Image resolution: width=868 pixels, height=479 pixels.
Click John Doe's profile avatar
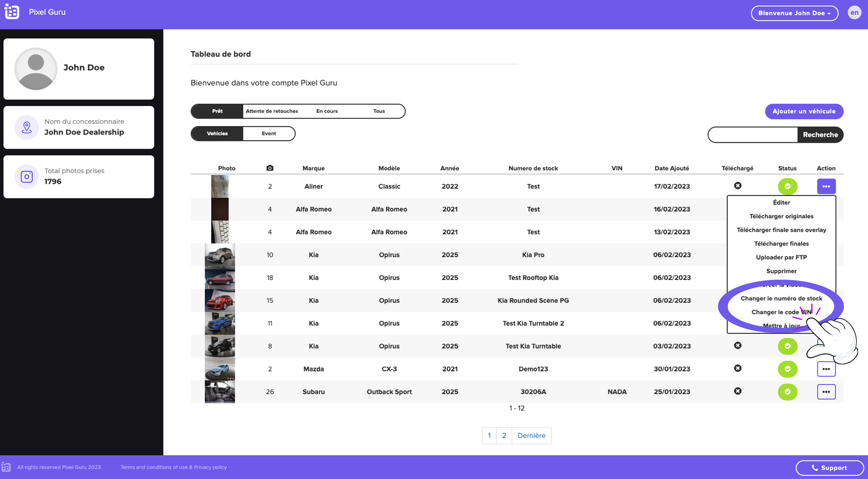(x=36, y=69)
